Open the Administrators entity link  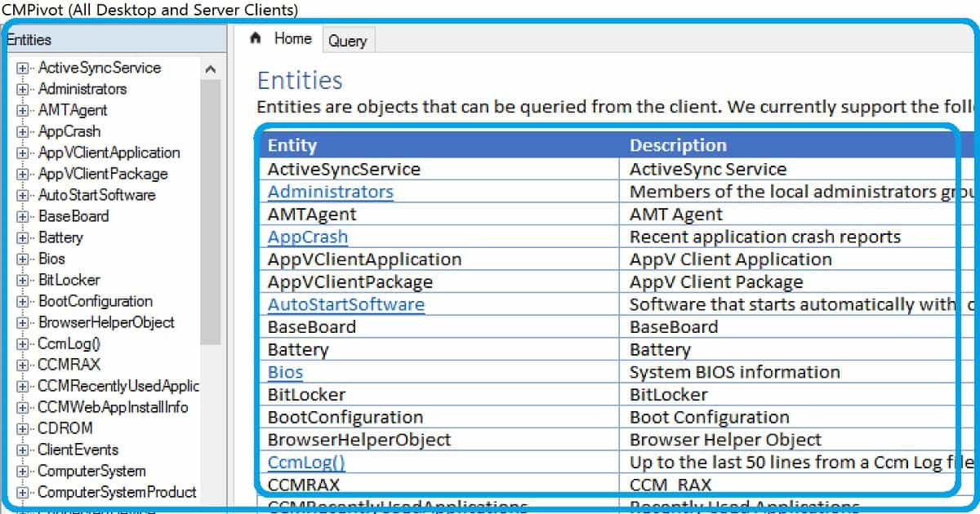[330, 192]
